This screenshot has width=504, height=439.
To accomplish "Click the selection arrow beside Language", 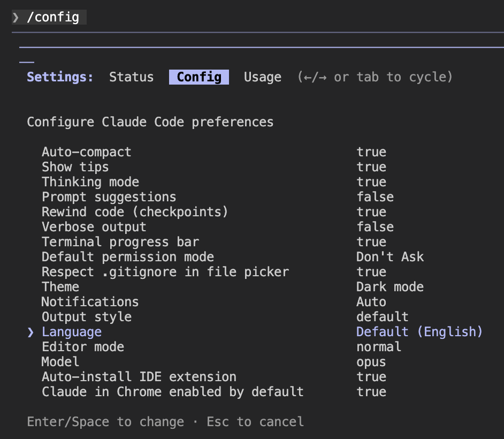I will click(x=30, y=332).
